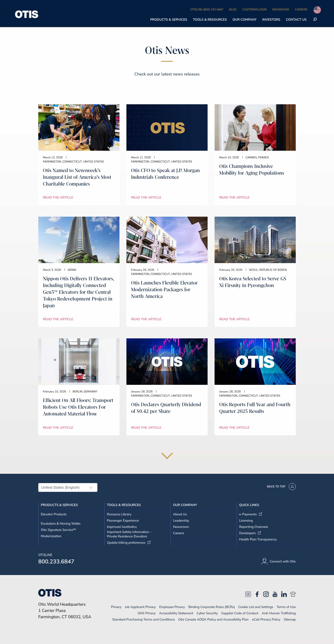Read the article on Otis Korea GS Xi
The height and width of the screenshot is (644, 334).
pyautogui.click(x=234, y=319)
